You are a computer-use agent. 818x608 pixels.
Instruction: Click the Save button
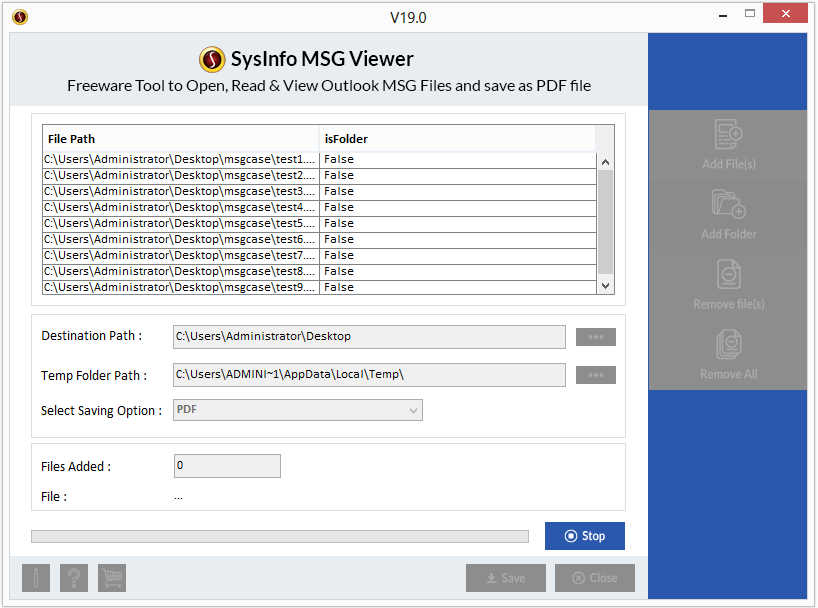(506, 578)
